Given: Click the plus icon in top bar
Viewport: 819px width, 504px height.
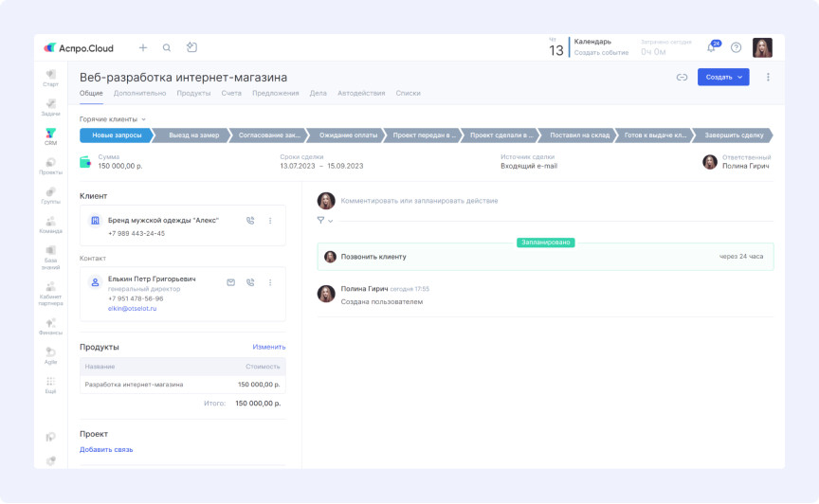Looking at the screenshot, I should coord(143,47).
